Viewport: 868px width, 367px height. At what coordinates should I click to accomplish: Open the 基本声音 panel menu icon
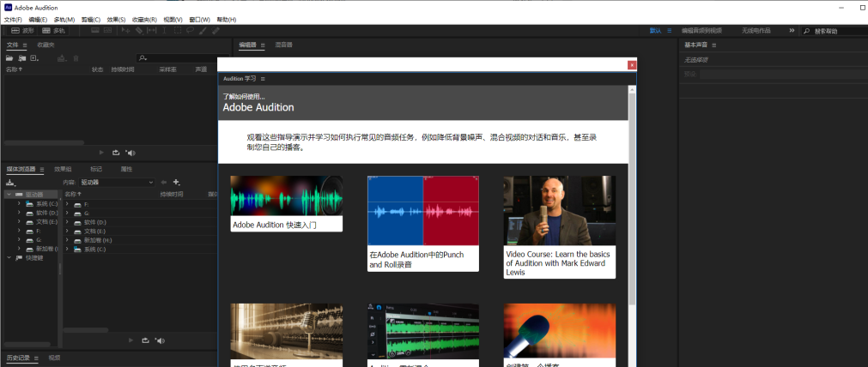pos(714,45)
